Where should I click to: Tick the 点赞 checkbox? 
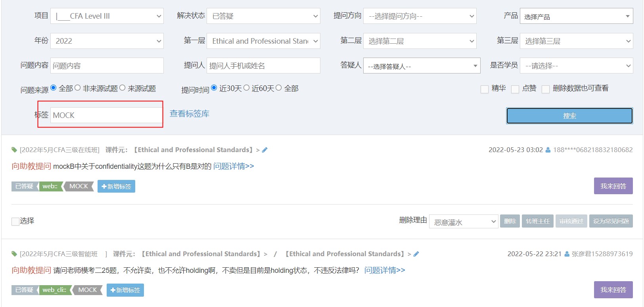[x=515, y=89]
